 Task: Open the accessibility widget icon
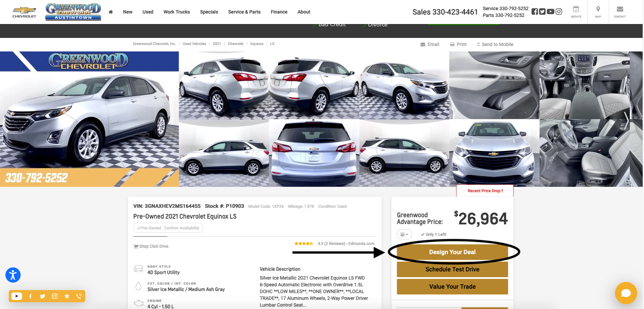tap(13, 275)
